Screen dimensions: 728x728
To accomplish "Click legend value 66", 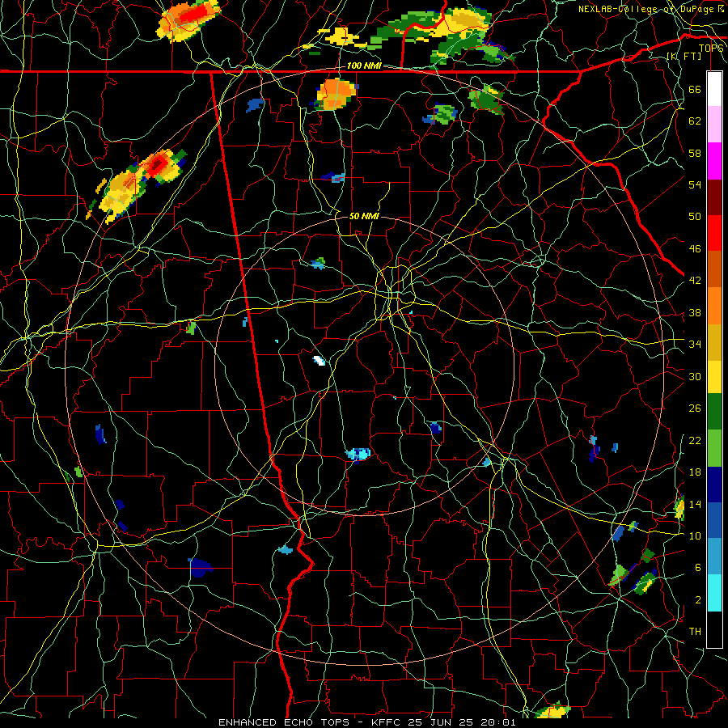I will (695, 89).
